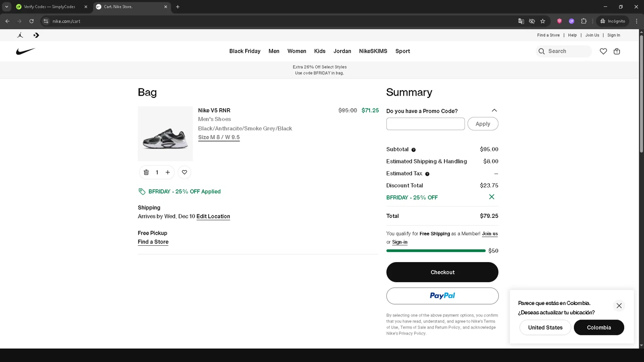
Task: Open the translate page icon
Action: [521, 21]
